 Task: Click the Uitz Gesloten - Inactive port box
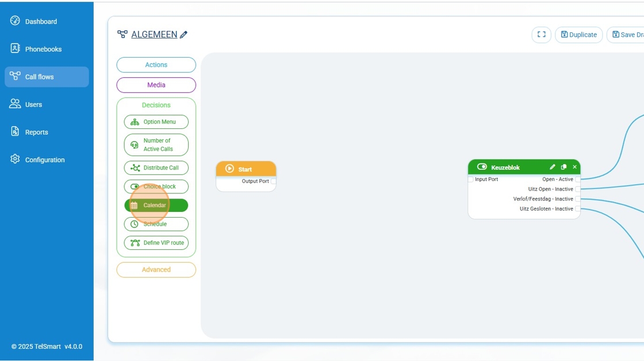tap(578, 209)
